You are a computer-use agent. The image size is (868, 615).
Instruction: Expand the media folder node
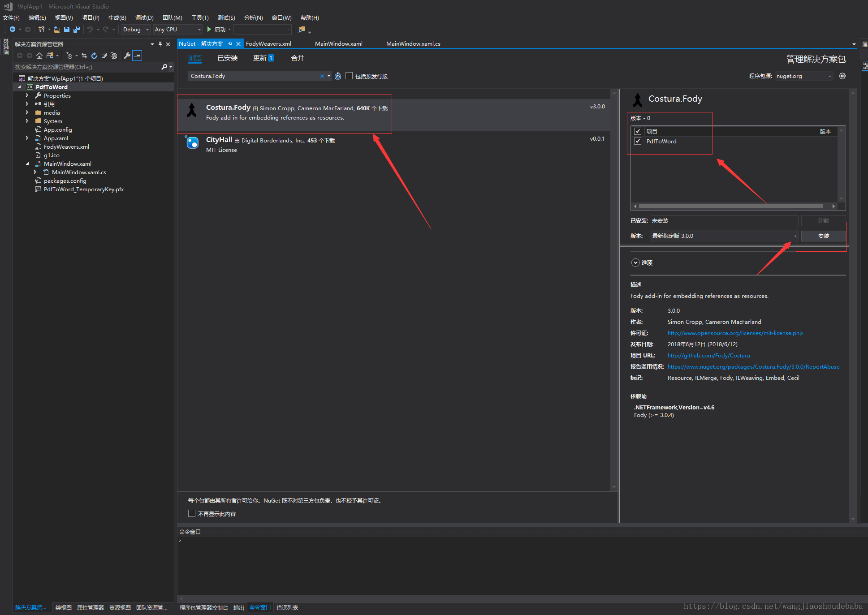tap(27, 112)
